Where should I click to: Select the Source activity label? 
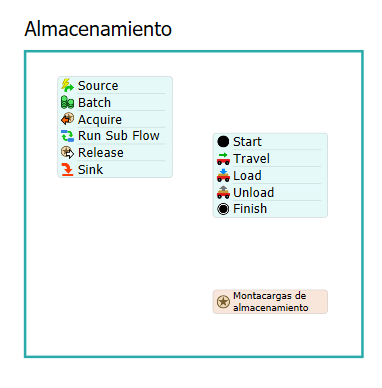coord(98,86)
